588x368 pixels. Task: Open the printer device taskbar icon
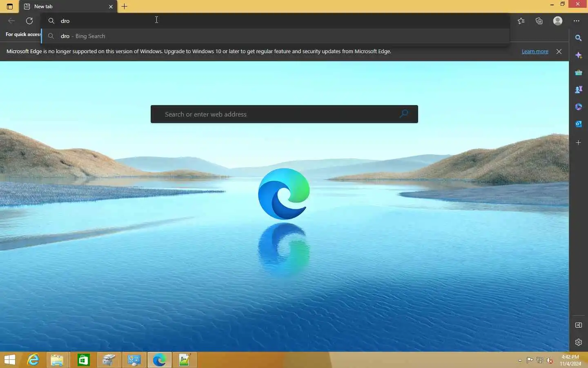point(109,360)
